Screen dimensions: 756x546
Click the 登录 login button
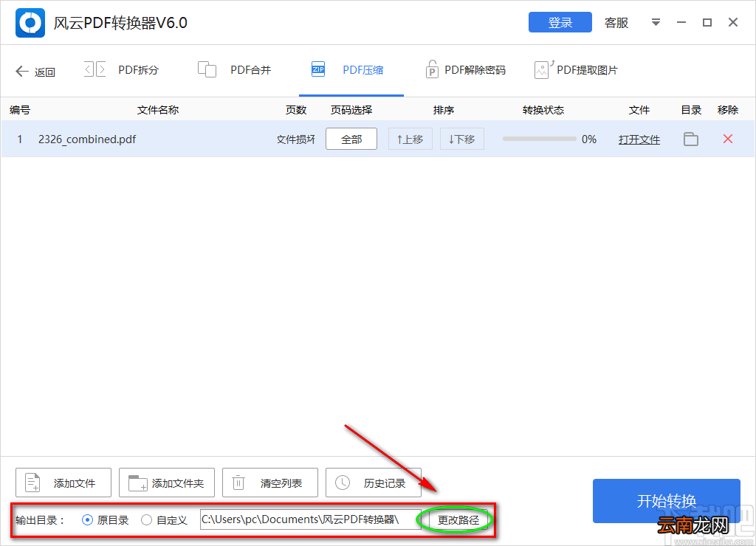tap(560, 22)
